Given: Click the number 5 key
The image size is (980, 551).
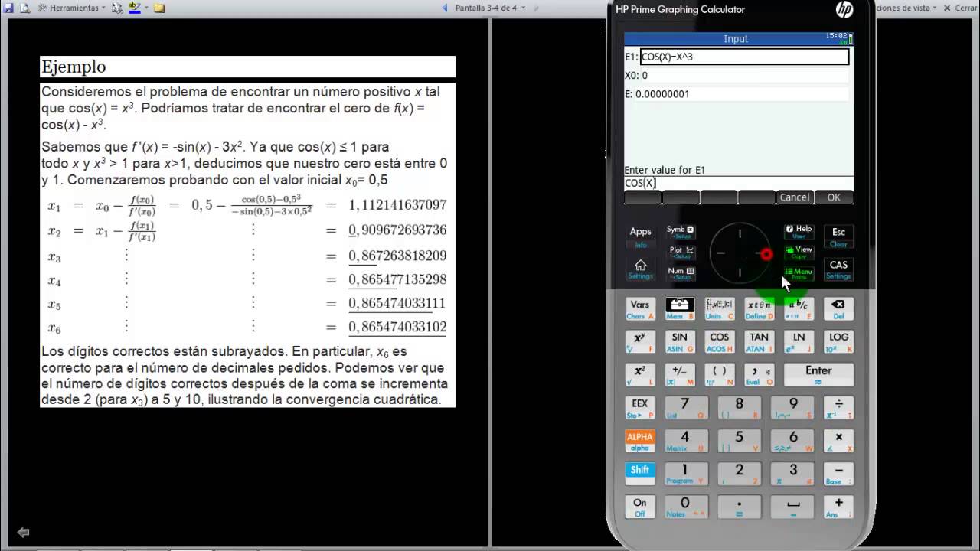Looking at the screenshot, I should click(x=739, y=440).
